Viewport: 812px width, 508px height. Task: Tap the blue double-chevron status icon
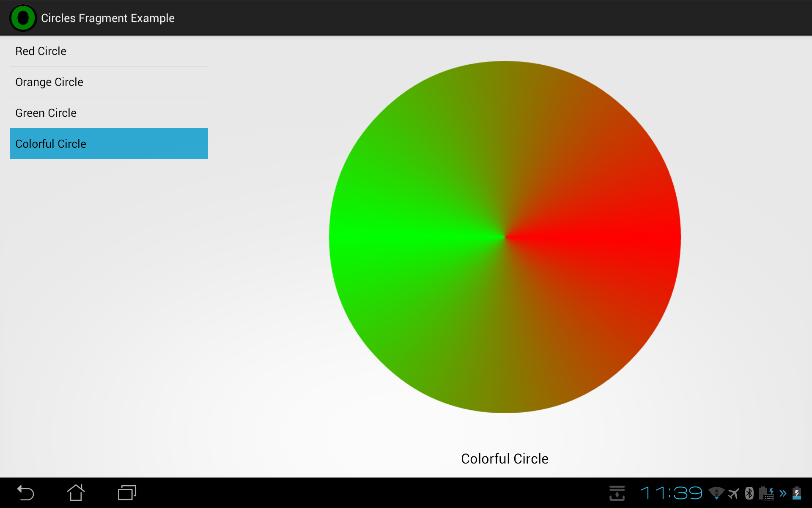tap(783, 493)
